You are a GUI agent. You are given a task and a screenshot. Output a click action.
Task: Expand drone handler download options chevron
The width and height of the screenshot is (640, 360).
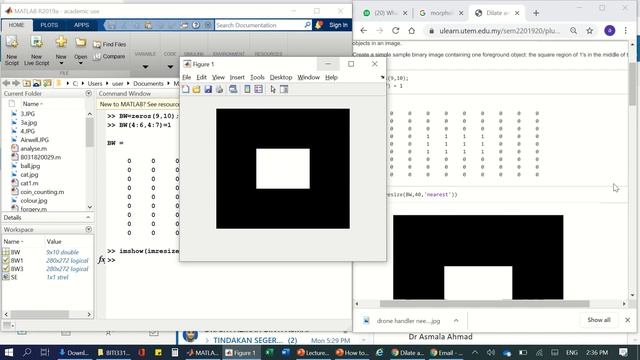(456, 321)
